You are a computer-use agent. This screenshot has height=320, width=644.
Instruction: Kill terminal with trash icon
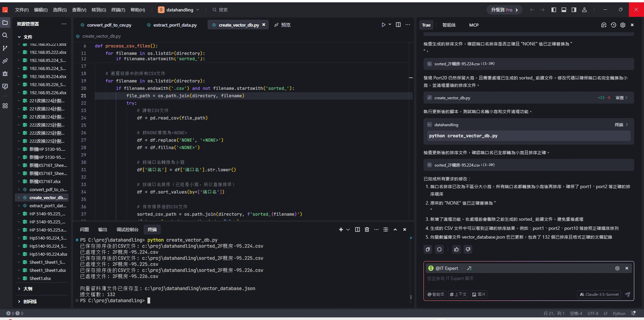coord(367,229)
